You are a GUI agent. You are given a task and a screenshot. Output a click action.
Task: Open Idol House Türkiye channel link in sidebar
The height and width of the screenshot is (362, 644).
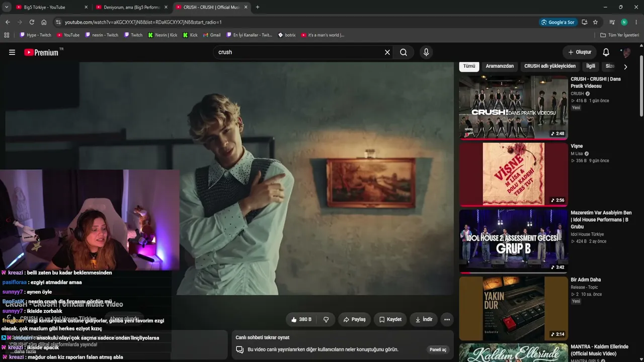click(587, 234)
